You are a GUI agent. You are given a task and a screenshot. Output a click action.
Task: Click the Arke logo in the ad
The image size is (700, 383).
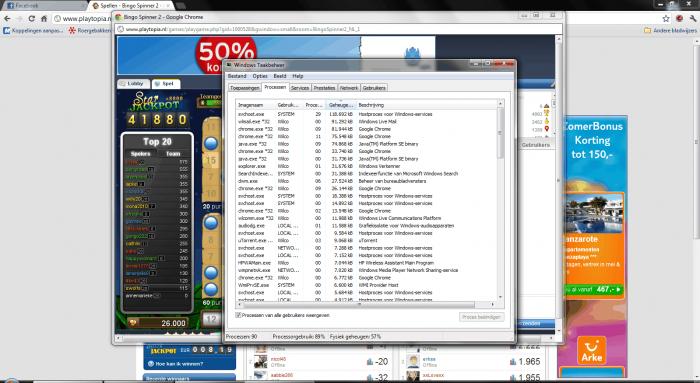592,350
